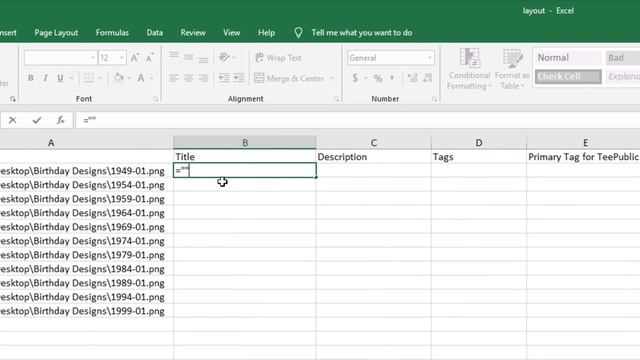Open Font dialog launcher
Image resolution: width=640 pixels, height=360 pixels.
point(156,99)
